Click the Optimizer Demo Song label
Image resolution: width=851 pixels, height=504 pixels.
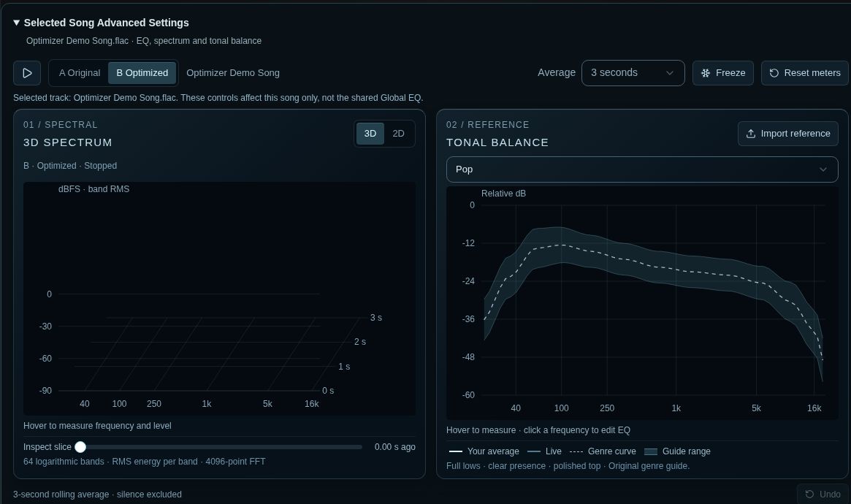point(233,73)
